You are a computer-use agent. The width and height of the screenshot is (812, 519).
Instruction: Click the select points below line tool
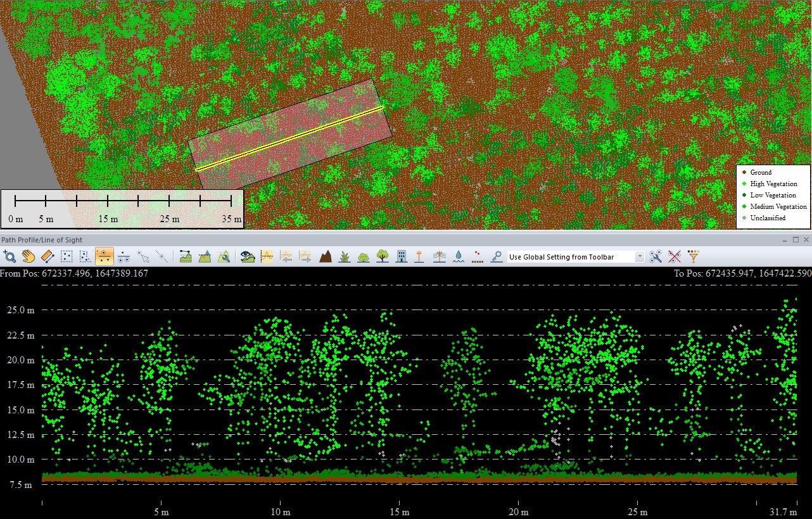point(124,256)
